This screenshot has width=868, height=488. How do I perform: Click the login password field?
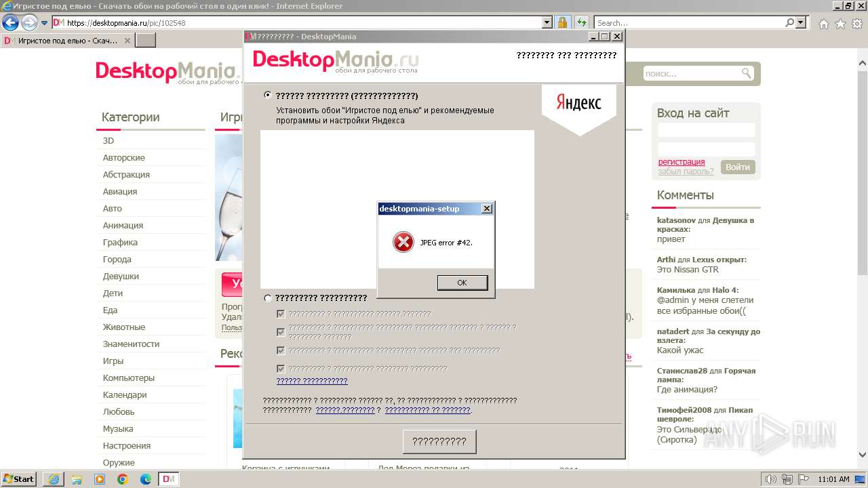706,149
